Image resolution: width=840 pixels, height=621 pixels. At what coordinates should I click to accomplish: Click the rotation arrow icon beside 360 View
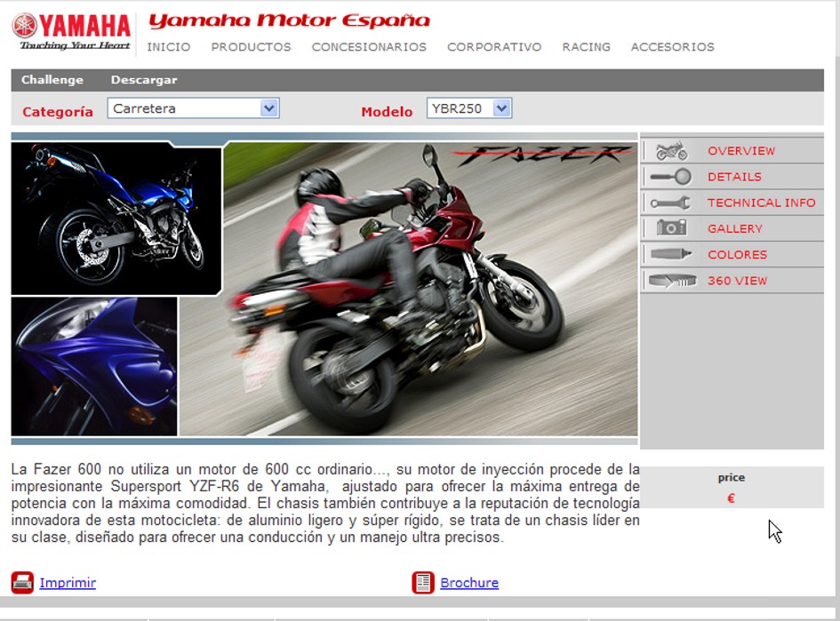click(x=672, y=280)
